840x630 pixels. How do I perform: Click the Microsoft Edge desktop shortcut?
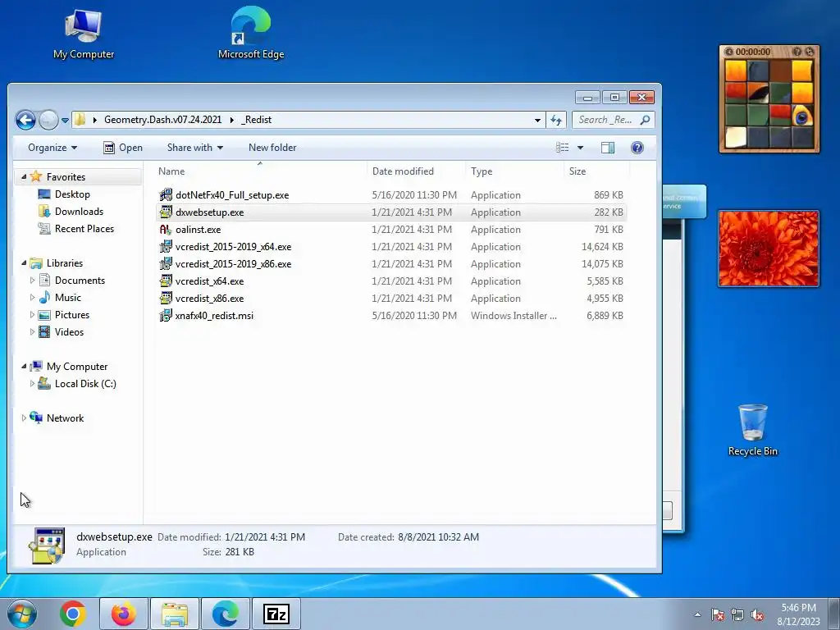(x=251, y=33)
